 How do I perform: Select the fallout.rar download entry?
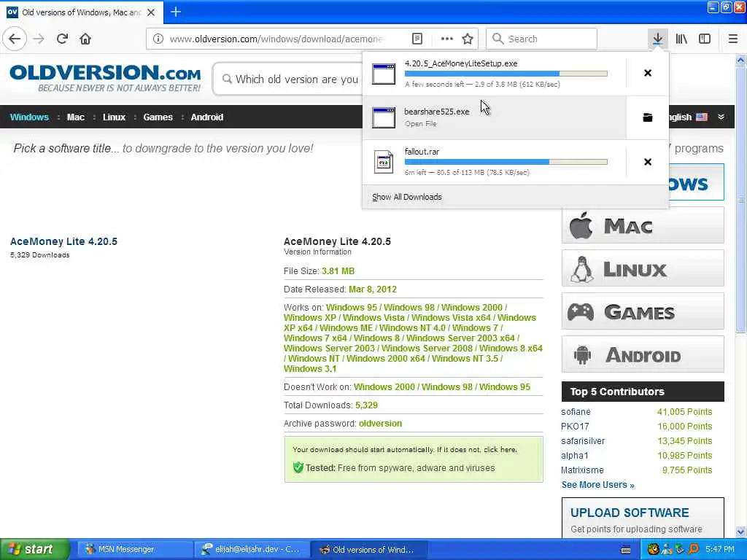[x=494, y=162]
